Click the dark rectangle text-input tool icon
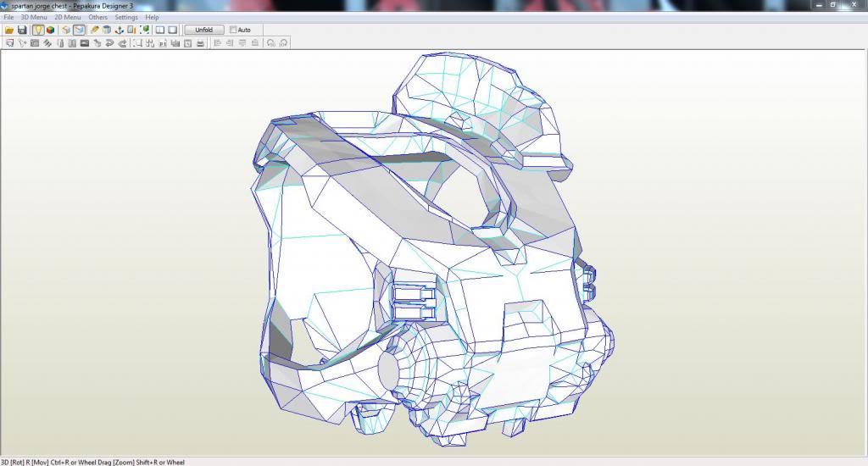868x466 pixels. 85,43
